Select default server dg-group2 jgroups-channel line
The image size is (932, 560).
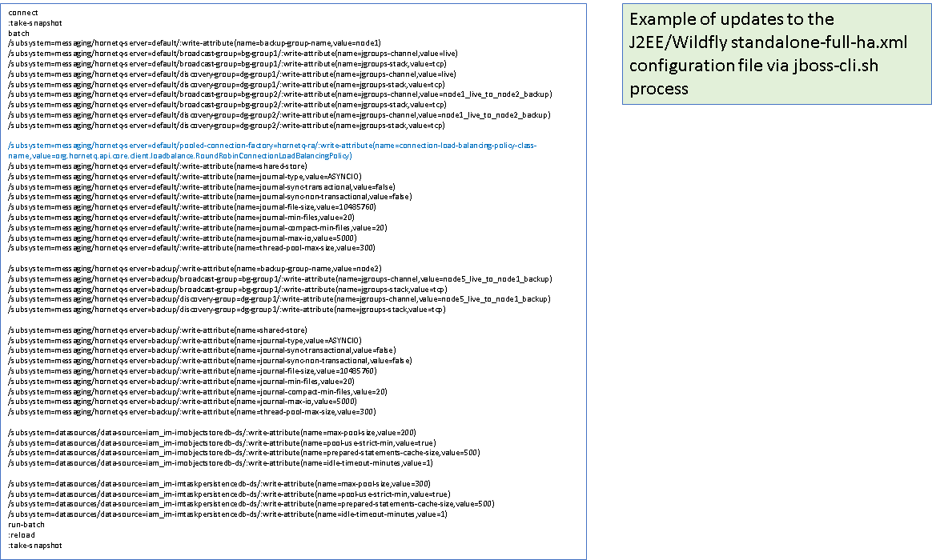pyautogui.click(x=279, y=115)
